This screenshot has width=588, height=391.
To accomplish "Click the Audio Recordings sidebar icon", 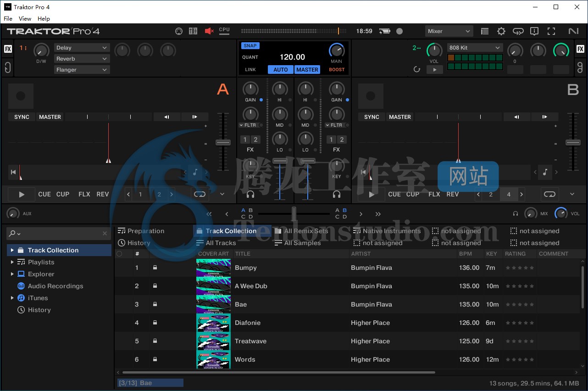I will (21, 286).
